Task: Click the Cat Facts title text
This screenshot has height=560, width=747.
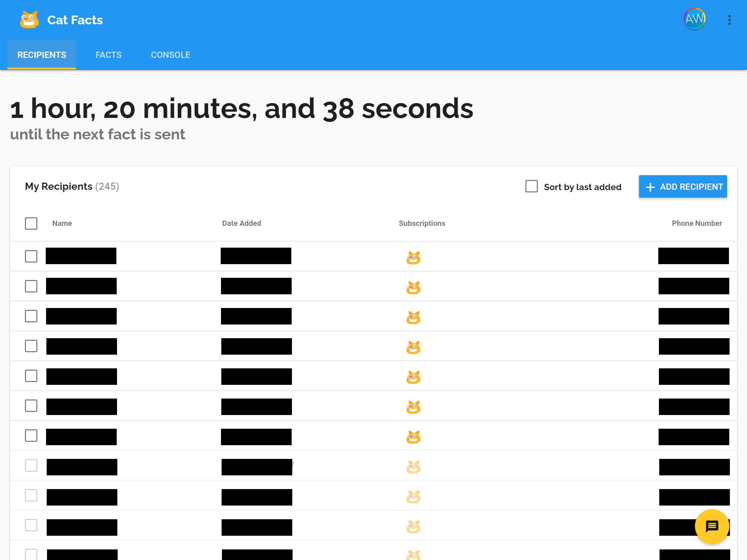Action: tap(75, 20)
